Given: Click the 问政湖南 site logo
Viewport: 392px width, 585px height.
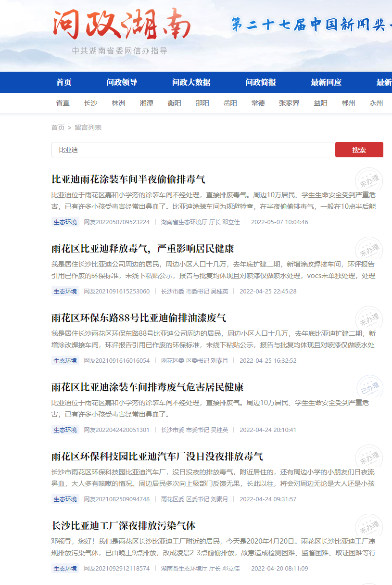Looking at the screenshot, I should coord(122,25).
